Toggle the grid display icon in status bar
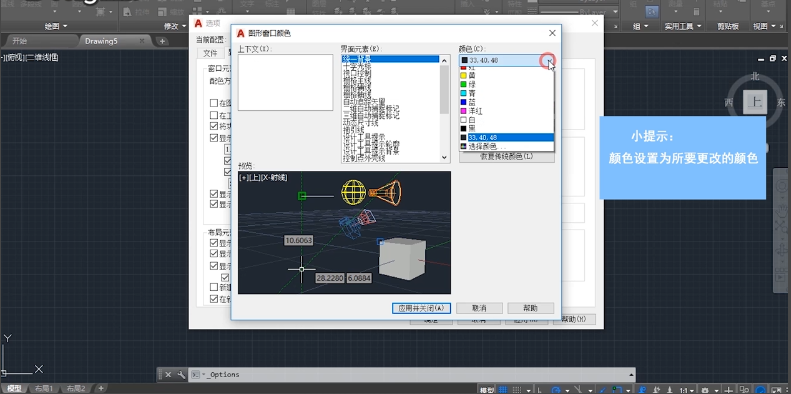 coord(504,390)
